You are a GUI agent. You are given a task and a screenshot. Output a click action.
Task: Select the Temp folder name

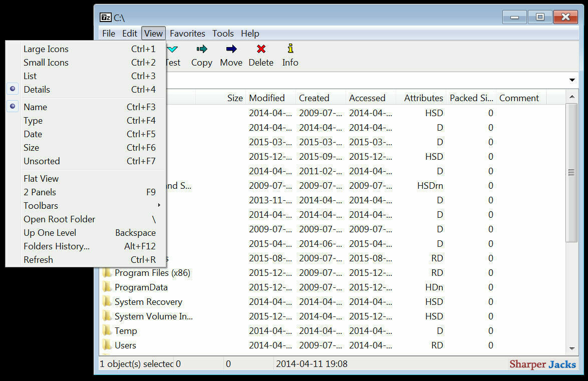[126, 331]
